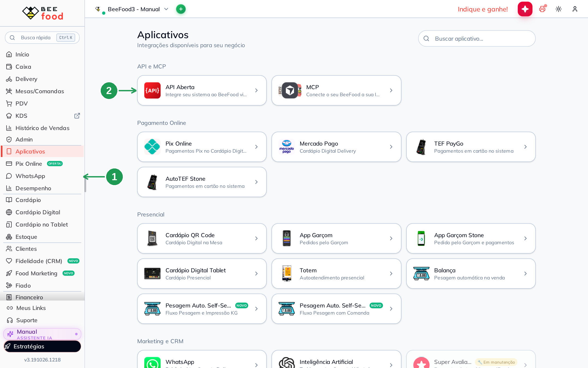Open Fidelidade (CRM) menu item
Screen dimensions: 588x368
pyautogui.click(x=42, y=261)
